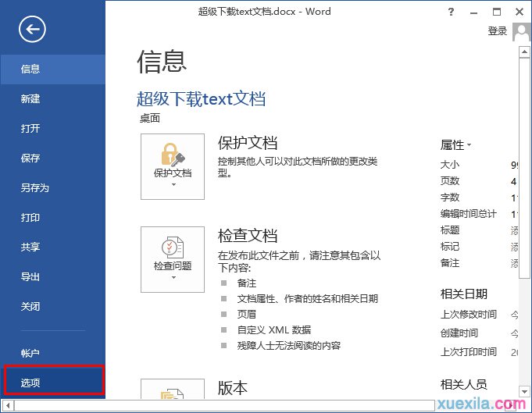Click the 保护文档 heading text
The image size is (532, 413).
click(248, 143)
